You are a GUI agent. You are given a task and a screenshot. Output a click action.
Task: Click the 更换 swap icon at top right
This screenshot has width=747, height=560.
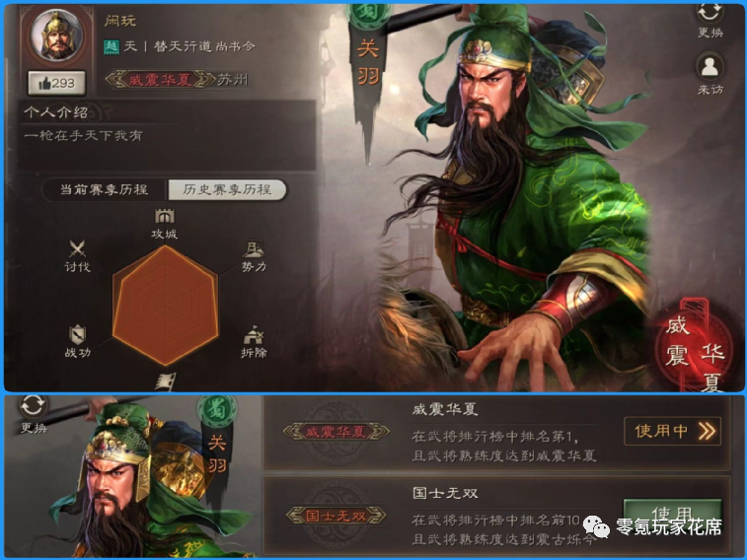click(x=710, y=13)
